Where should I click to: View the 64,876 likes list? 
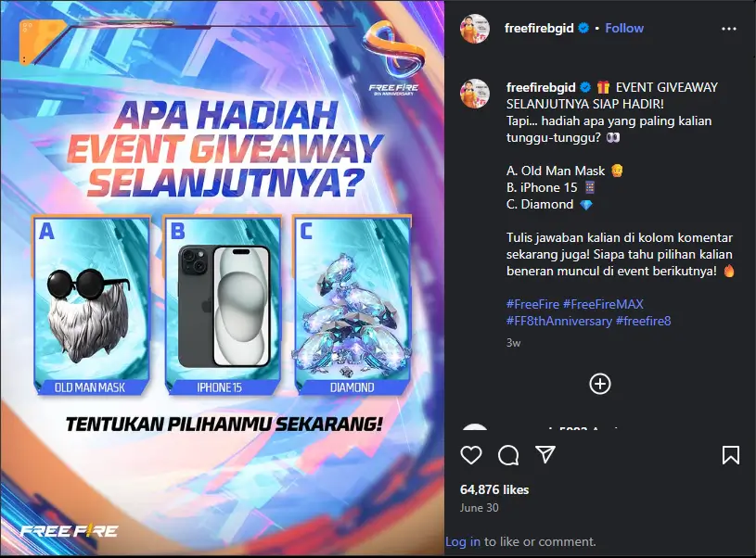pyautogui.click(x=494, y=489)
